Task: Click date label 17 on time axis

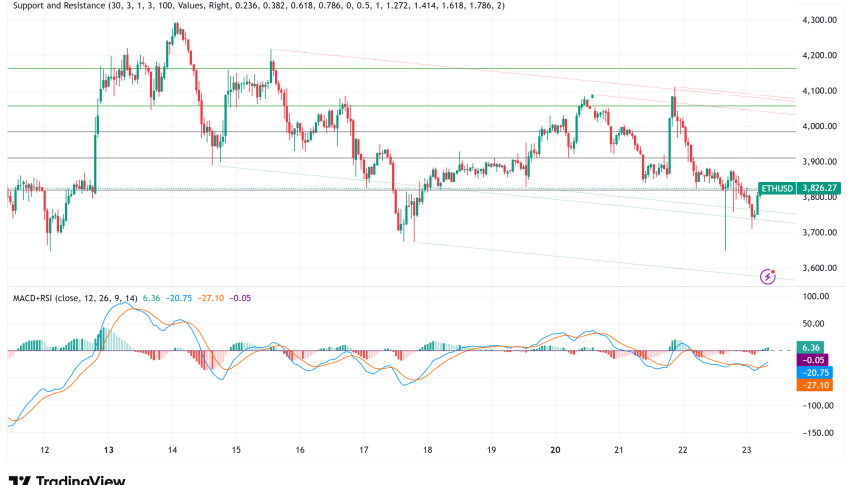Action: click(x=362, y=451)
